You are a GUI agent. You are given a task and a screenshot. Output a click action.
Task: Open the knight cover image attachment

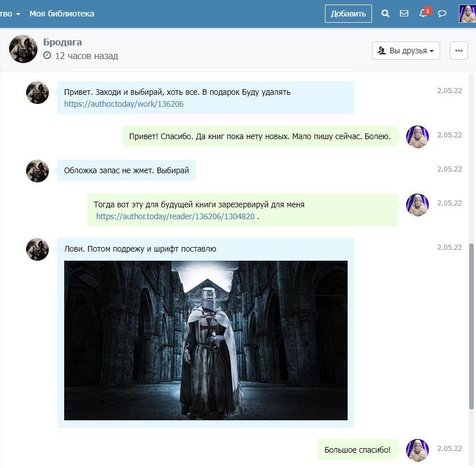[206, 340]
